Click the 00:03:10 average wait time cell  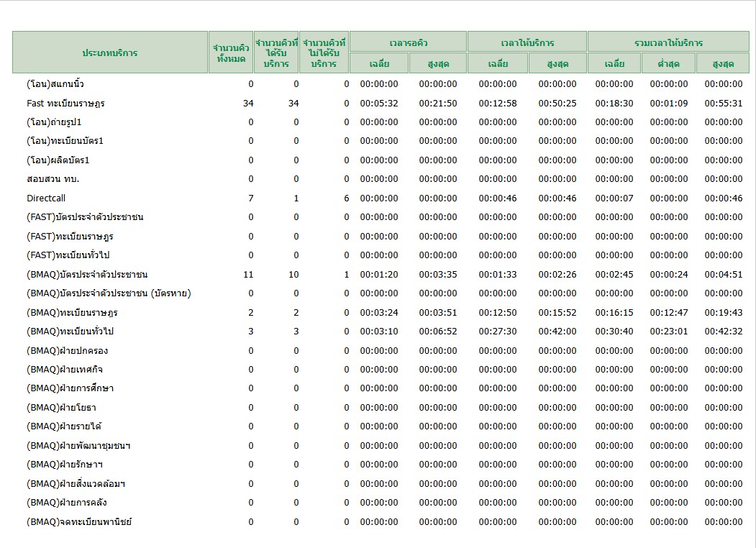point(379,331)
